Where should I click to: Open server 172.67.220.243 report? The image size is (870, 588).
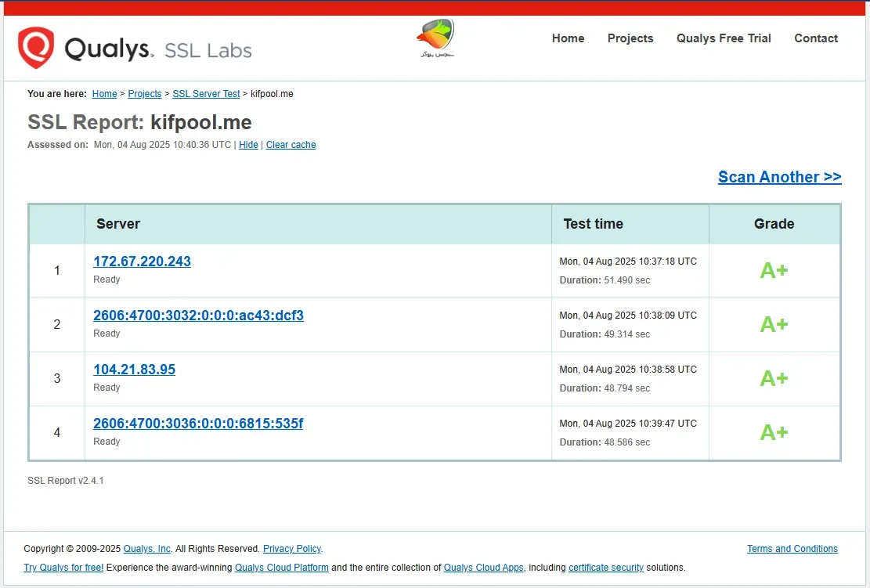coord(142,262)
